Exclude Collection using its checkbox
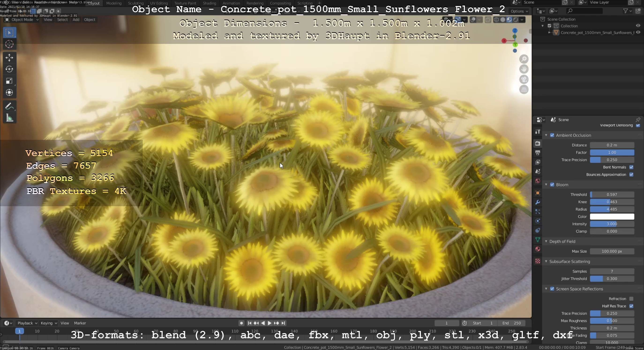644x350 pixels. point(550,26)
